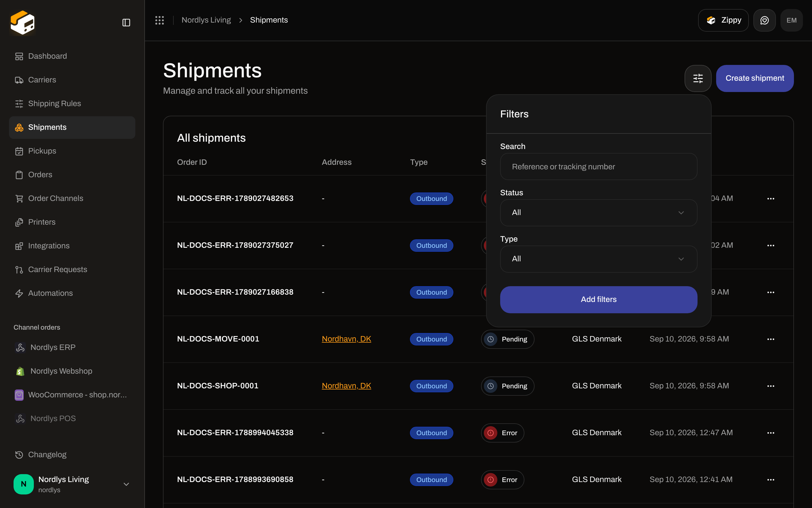812x508 pixels.
Task: Click Nordlys Webshop Shopify icon
Action: 20,371
